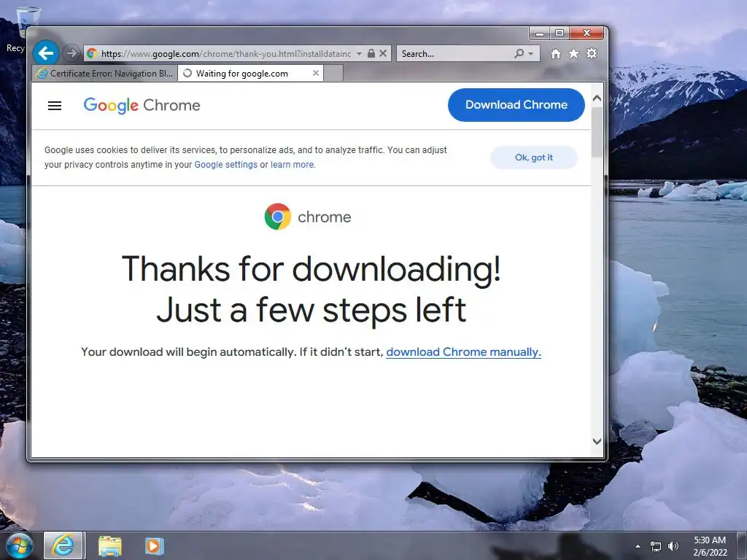The height and width of the screenshot is (560, 747).
Task: Click download Chrome manually link
Action: pyautogui.click(x=463, y=352)
